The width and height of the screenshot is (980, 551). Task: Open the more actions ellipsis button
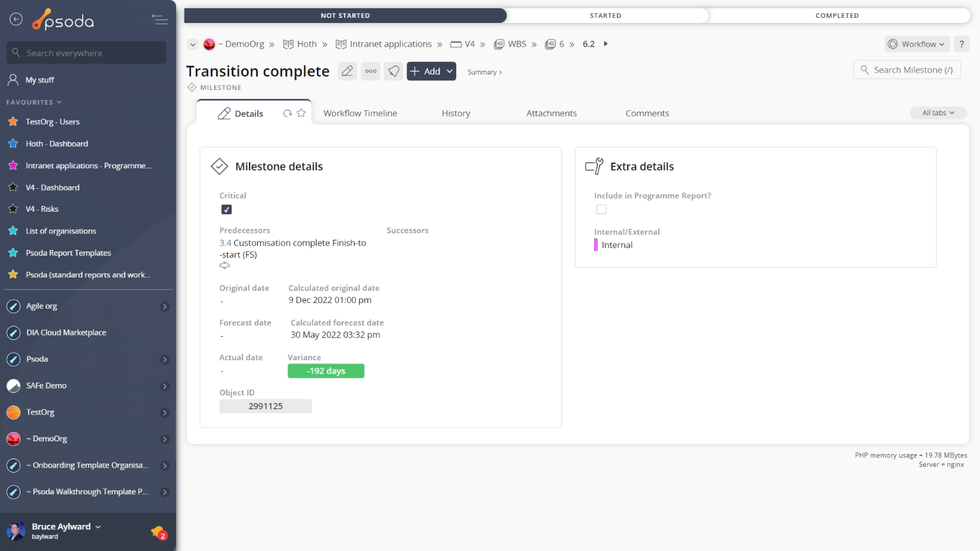371,71
